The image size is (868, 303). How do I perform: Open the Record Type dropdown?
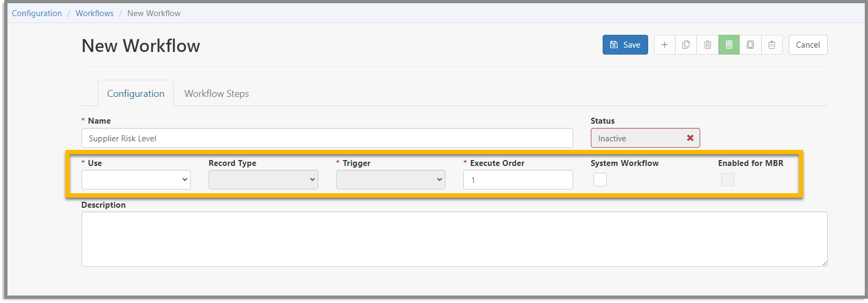coord(263,180)
